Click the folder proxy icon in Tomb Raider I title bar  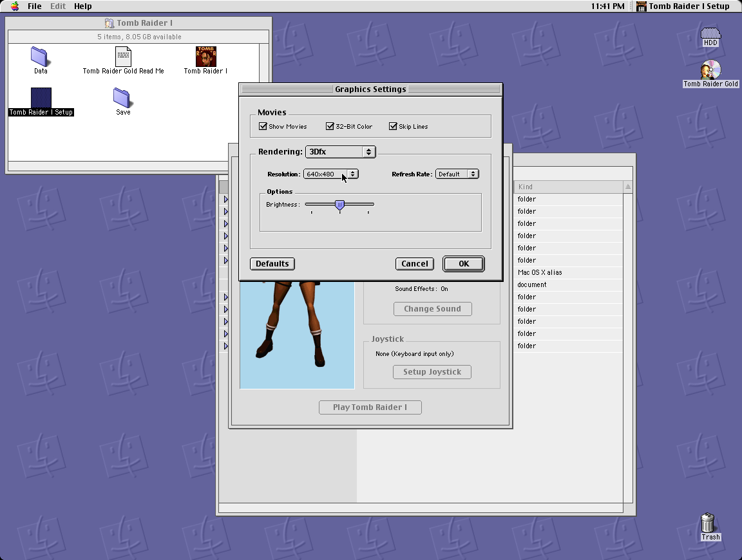109,23
